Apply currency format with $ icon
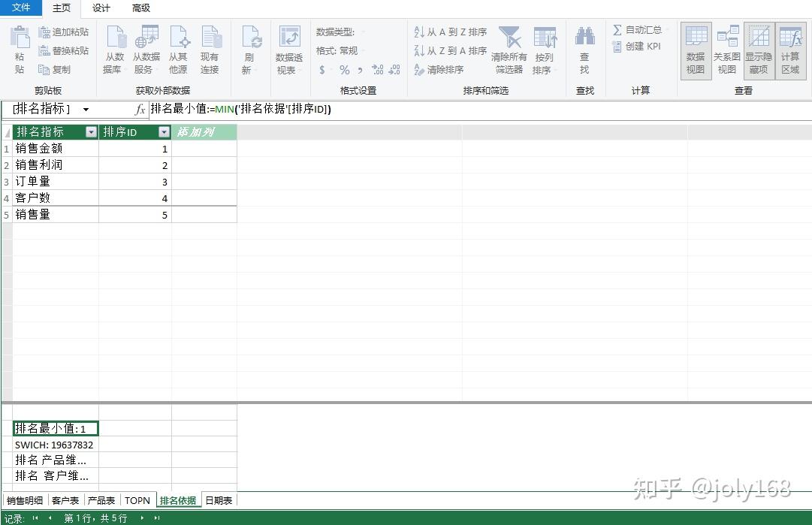This screenshot has width=812, height=525. pos(322,70)
